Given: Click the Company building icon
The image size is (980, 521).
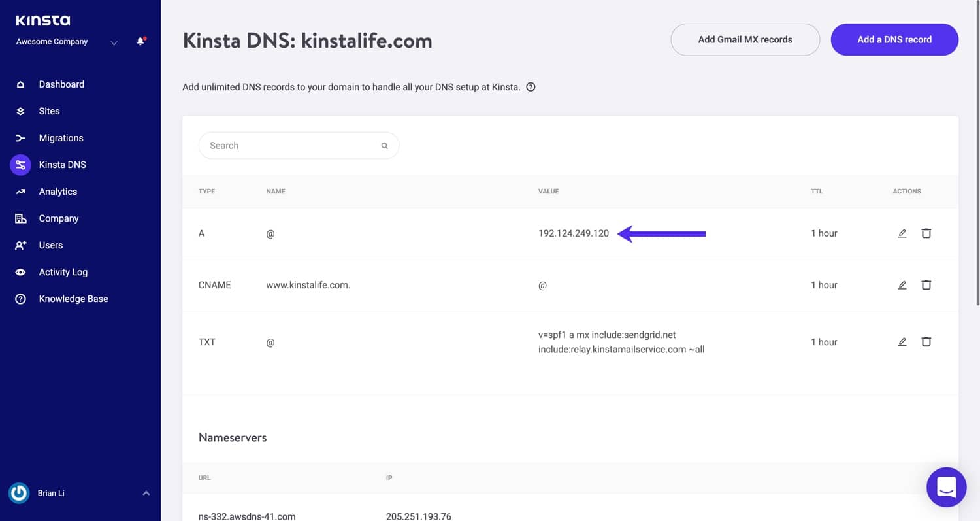Looking at the screenshot, I should click(x=20, y=218).
